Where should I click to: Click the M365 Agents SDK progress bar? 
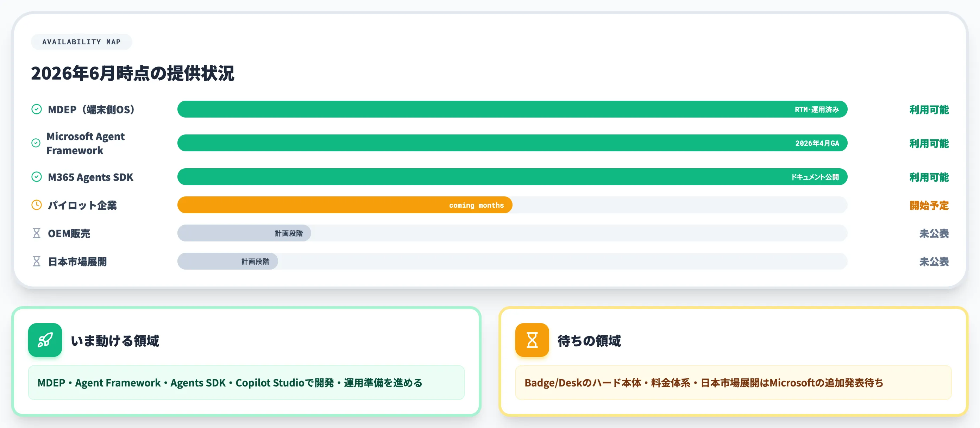[512, 177]
